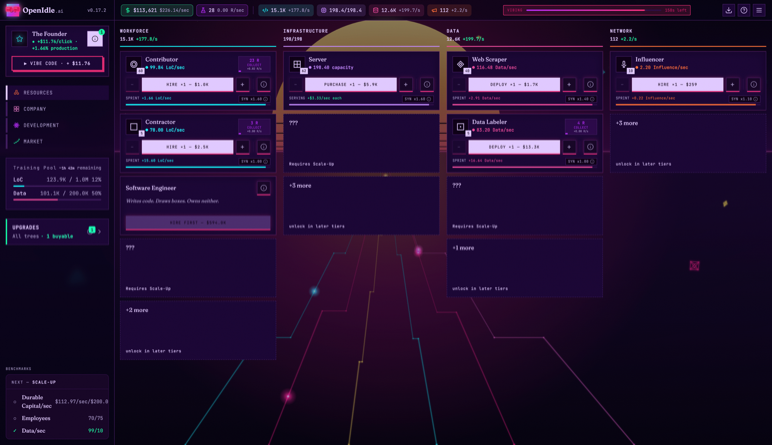The width and height of the screenshot is (772, 445).
Task: Deploy one Web Scraper for $1.7K
Action: click(x=514, y=85)
